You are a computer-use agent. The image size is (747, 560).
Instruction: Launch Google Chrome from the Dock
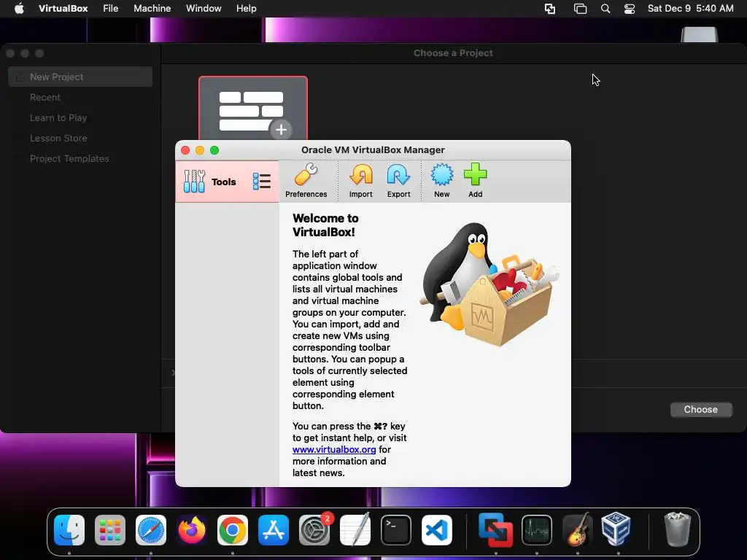coord(233,530)
